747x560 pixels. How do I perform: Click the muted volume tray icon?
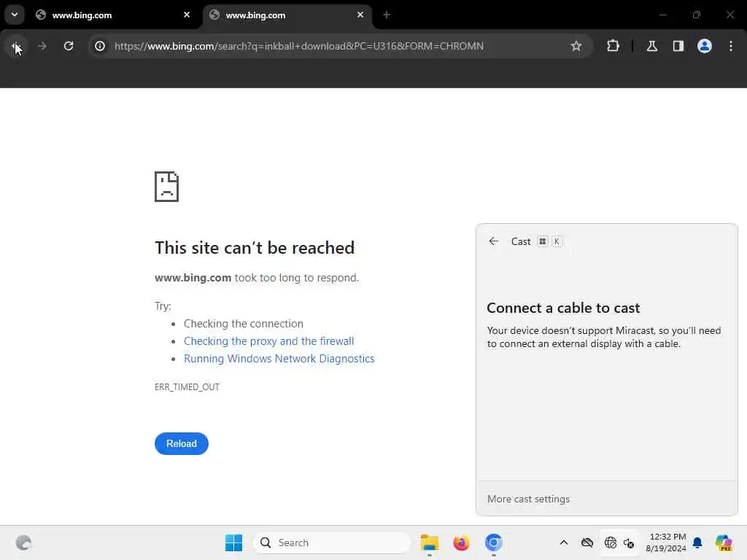point(629,542)
